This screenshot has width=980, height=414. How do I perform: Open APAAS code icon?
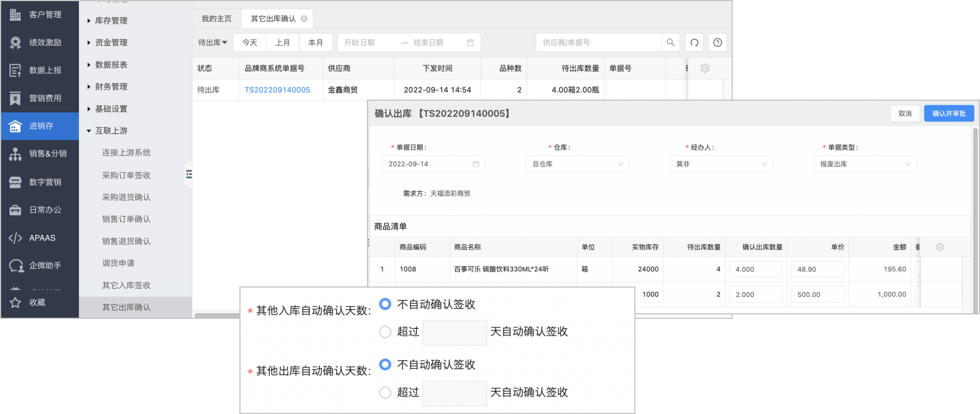(x=16, y=238)
